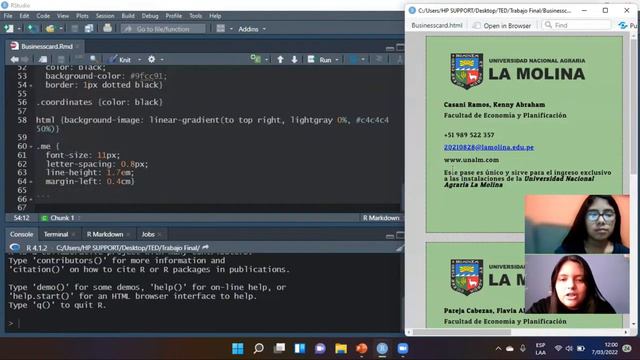The width and height of the screenshot is (640, 360).
Task: Click the Print icon in main toolbar
Action: [107, 29]
